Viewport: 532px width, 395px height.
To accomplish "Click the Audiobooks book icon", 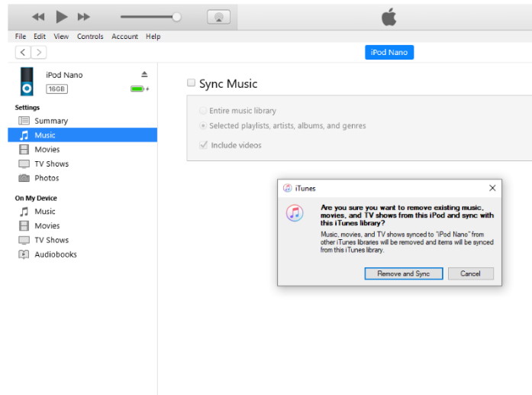I will (24, 254).
